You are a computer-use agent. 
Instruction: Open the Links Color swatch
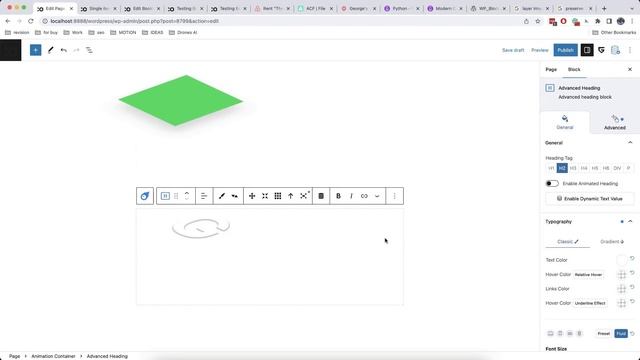tap(622, 289)
